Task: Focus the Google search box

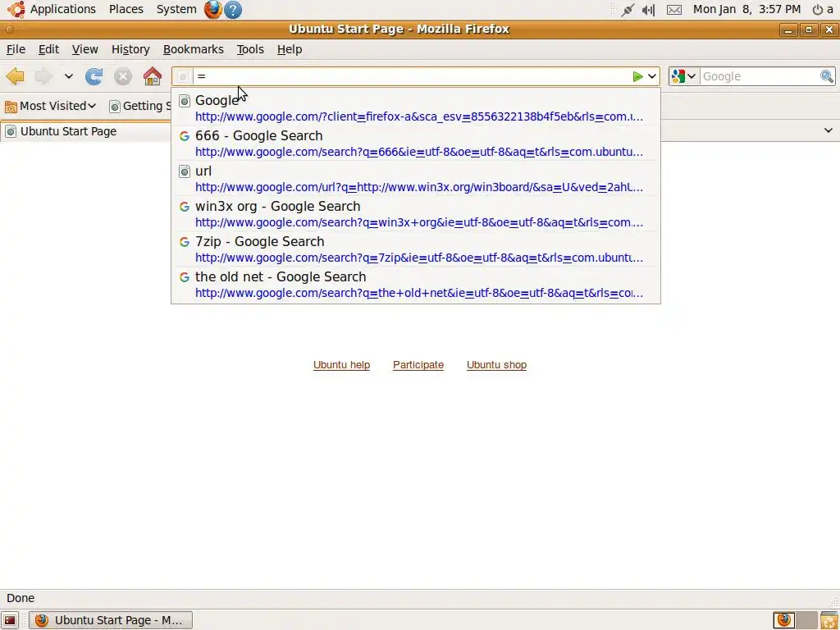Action: (760, 76)
